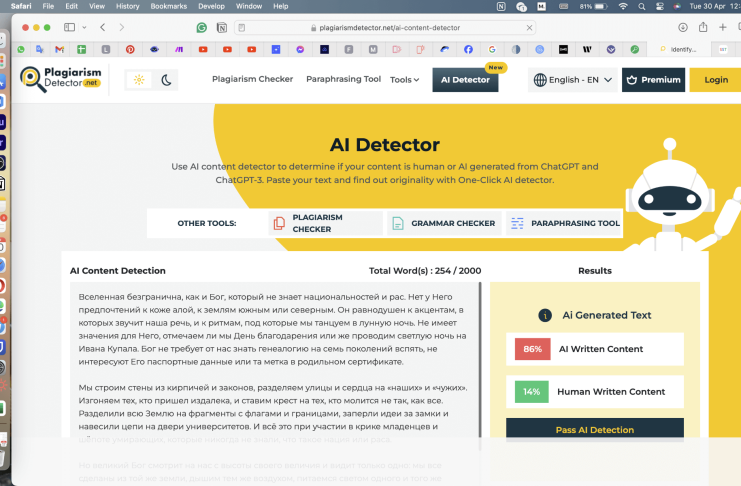Image resolution: width=741 pixels, height=486 pixels.
Task: Click the AI Detector button in the header
Action: click(x=465, y=80)
